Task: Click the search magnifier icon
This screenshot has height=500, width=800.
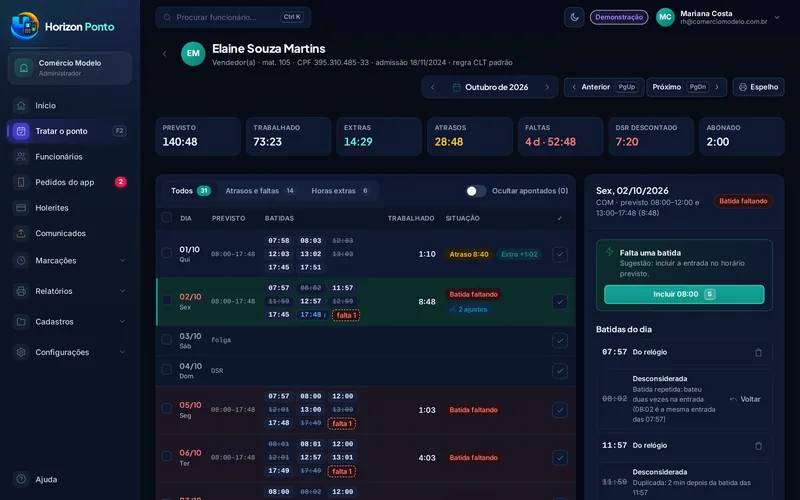Action: (x=167, y=17)
